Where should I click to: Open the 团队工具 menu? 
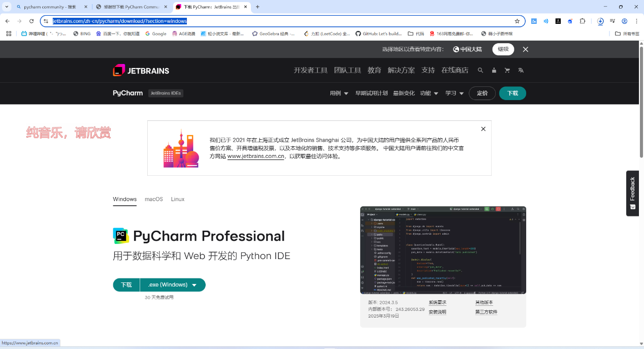(347, 71)
